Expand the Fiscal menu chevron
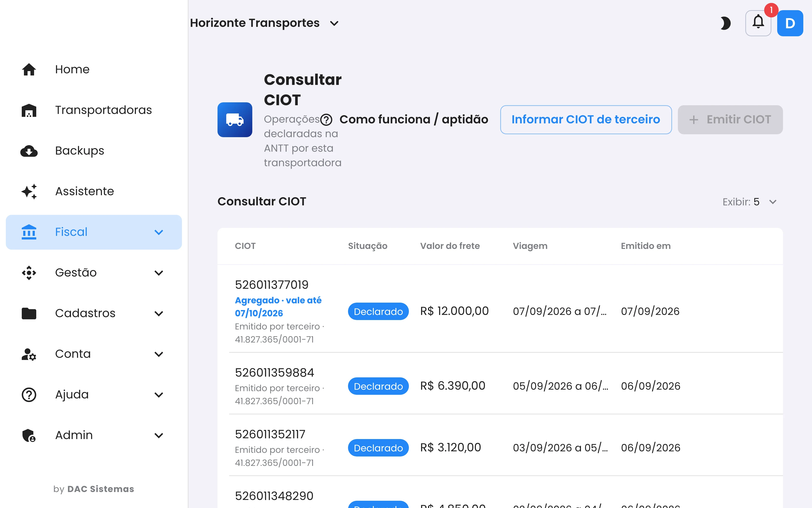Viewport: 812px width, 508px height. tap(159, 232)
